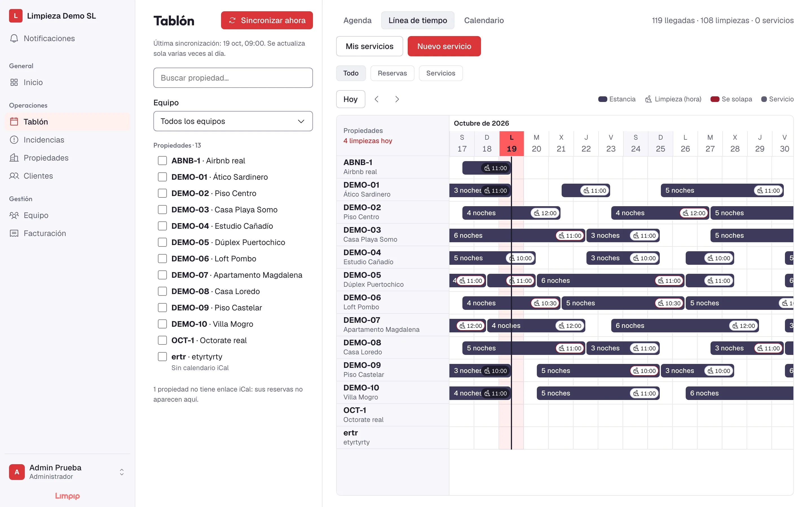Screen dimensions: 812x507
Task: Select the Propiedades building icon
Action: coord(14,158)
